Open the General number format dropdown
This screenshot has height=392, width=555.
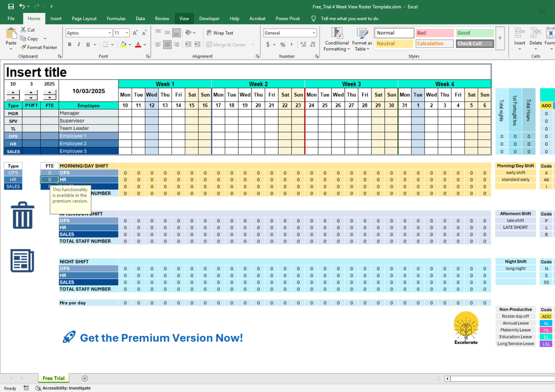tap(314, 33)
